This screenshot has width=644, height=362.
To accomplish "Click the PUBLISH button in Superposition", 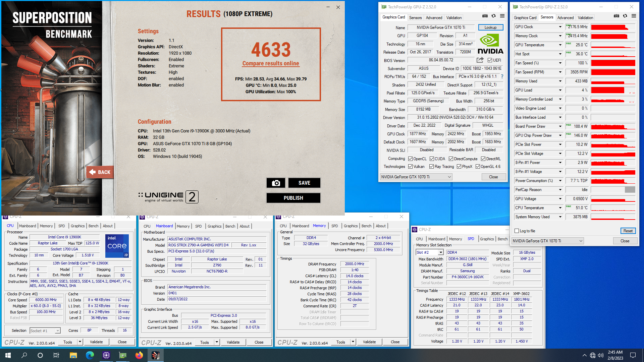I will (x=293, y=198).
